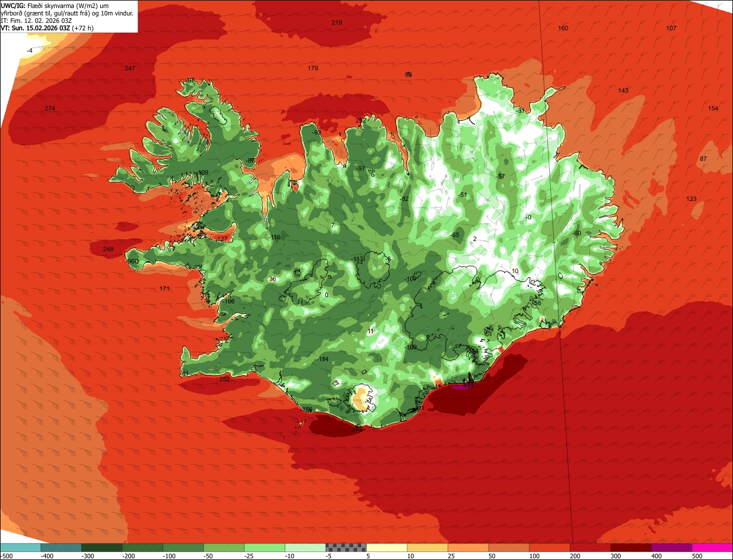Select the pale yellow legend swatch between 5 and 10

click(x=387, y=547)
